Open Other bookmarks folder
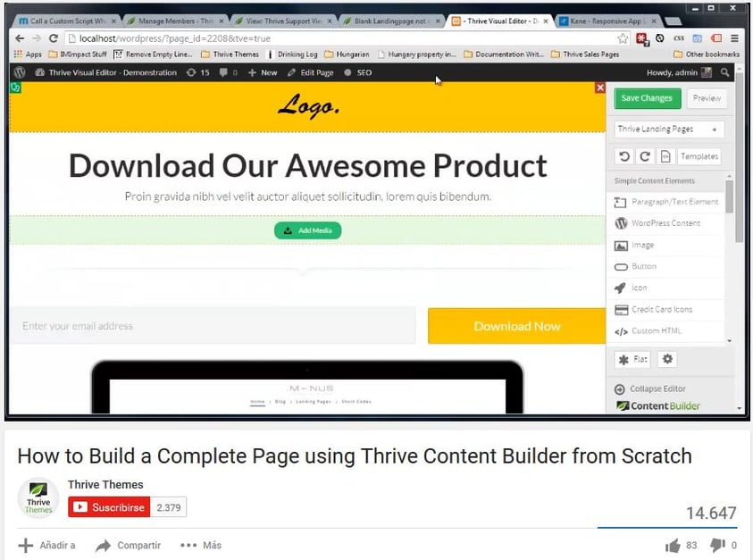753x560 pixels. tap(707, 54)
